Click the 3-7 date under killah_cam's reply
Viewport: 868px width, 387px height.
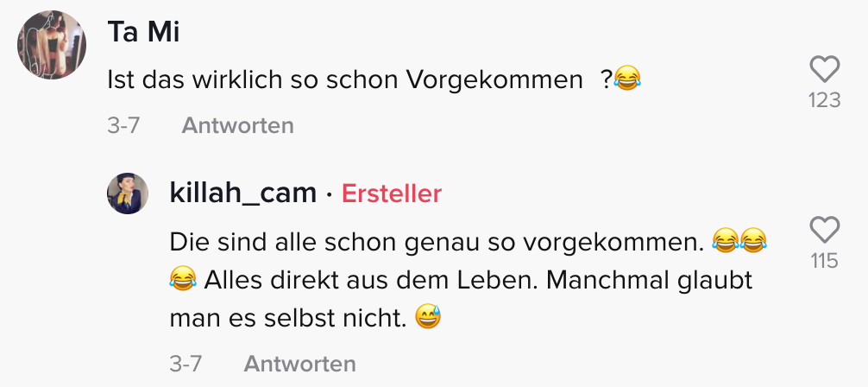[186, 364]
